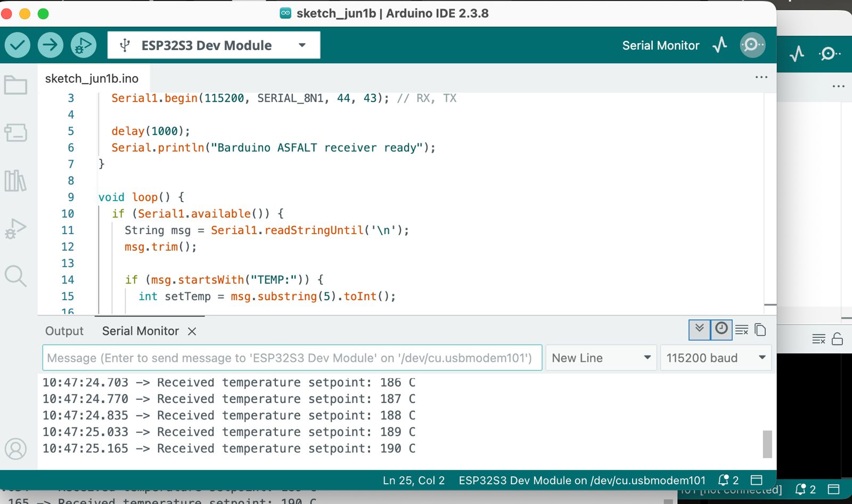This screenshot has height=504, width=852.
Task: Click the Serial Monitor output scrollbar thumb
Action: click(x=767, y=444)
